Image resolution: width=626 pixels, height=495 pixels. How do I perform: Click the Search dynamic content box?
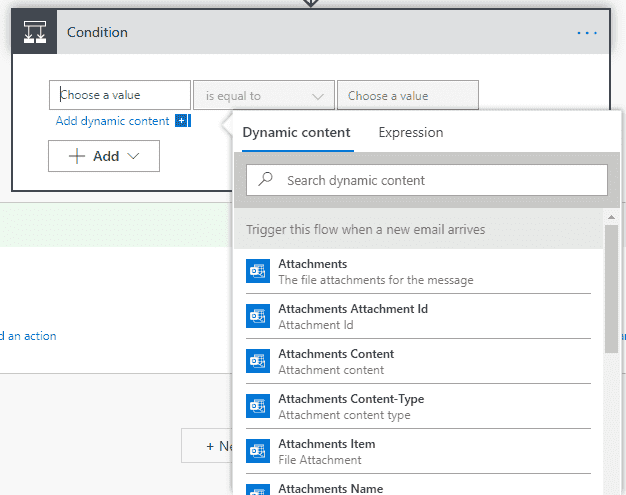pyautogui.click(x=427, y=180)
